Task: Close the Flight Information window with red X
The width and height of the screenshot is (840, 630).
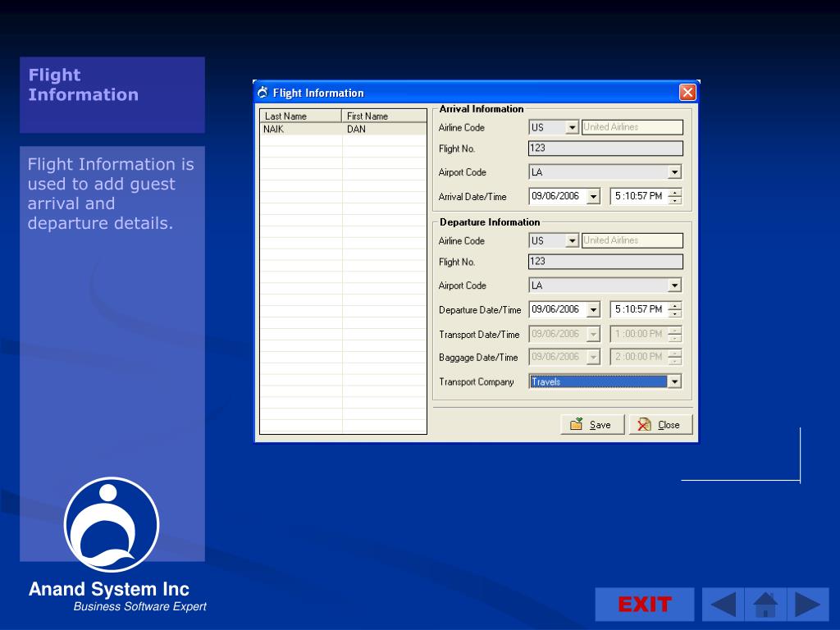Action: pos(687,93)
